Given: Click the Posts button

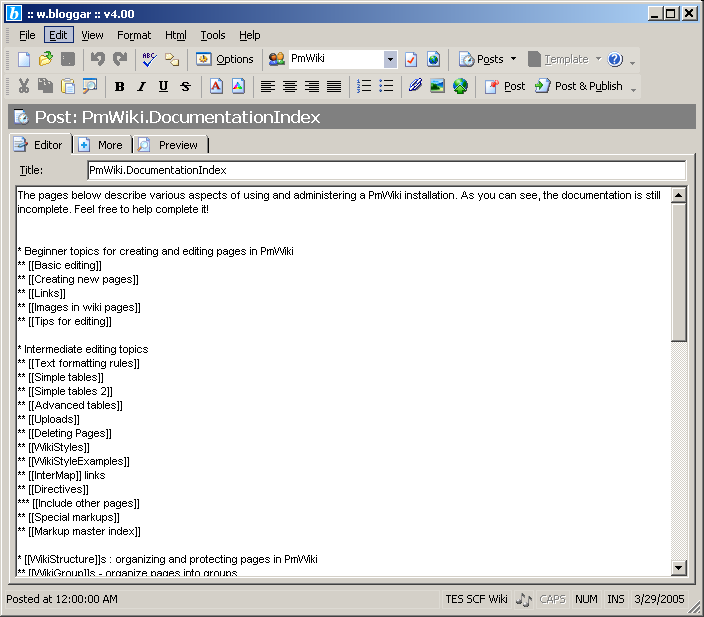Looking at the screenshot, I should click(480, 59).
